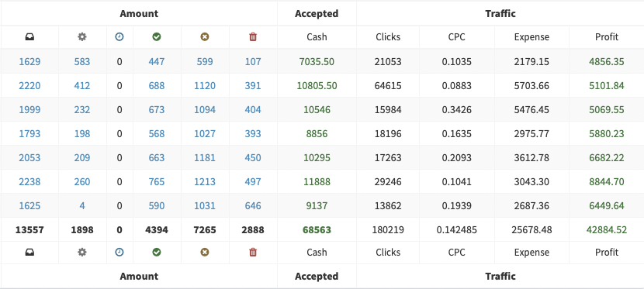Click the 646 trashed count link
The height and width of the screenshot is (289, 644).
pyautogui.click(x=253, y=205)
